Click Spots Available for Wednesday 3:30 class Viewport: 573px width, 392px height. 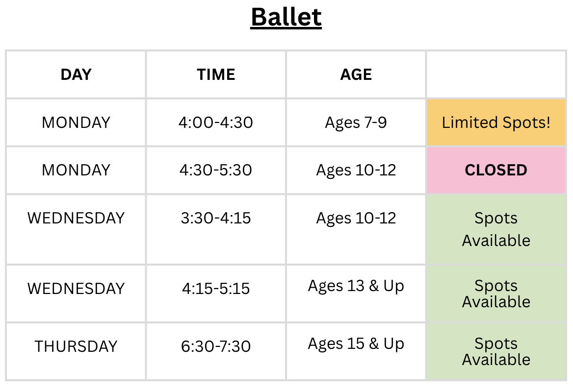496,229
